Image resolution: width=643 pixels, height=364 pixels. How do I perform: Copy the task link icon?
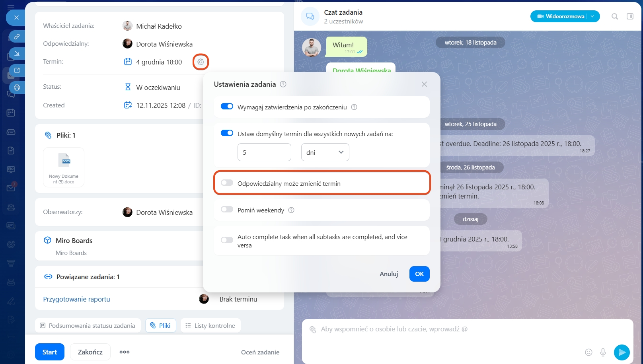click(x=17, y=37)
